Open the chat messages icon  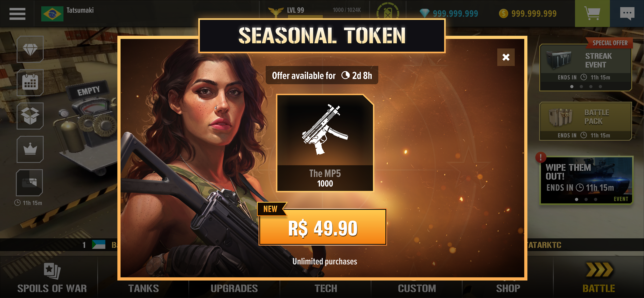pyautogui.click(x=627, y=13)
